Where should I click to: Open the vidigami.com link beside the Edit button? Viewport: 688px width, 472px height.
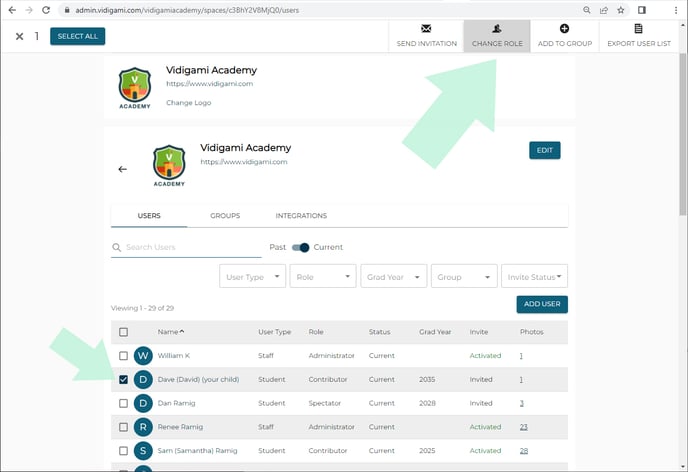(x=244, y=162)
